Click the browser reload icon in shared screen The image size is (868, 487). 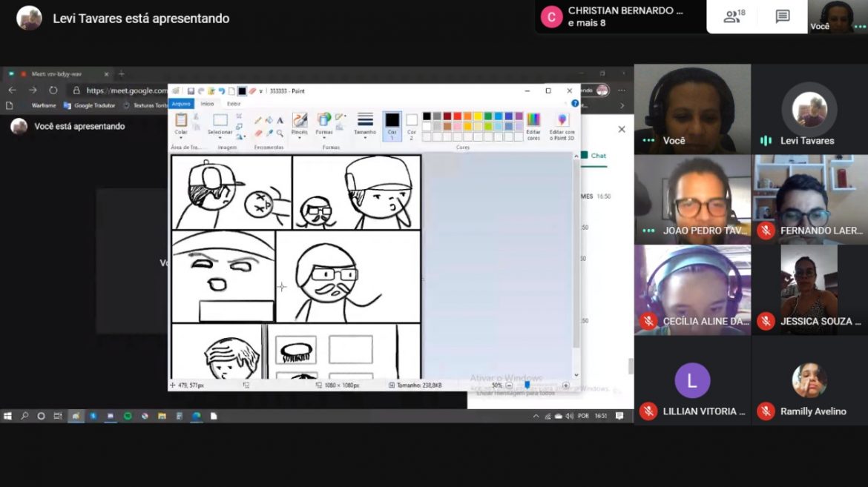click(53, 90)
